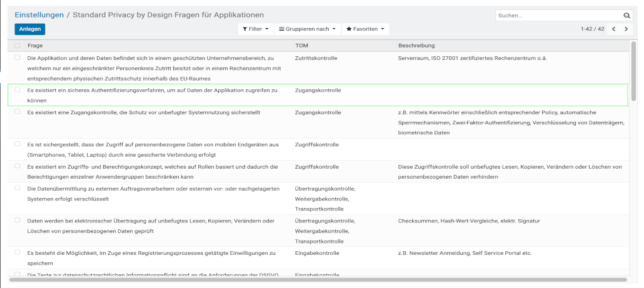Check the row about sicheres Authentifizierungsverfahren
The height and width of the screenshot is (288, 644).
(x=18, y=90)
